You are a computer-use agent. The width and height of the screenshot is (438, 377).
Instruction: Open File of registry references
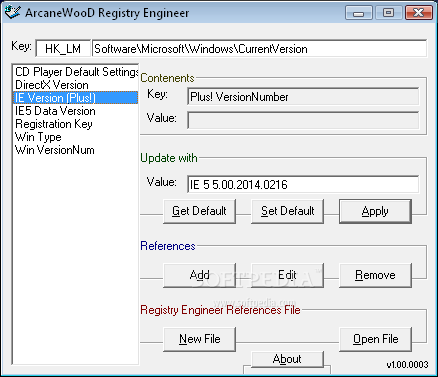click(x=375, y=339)
